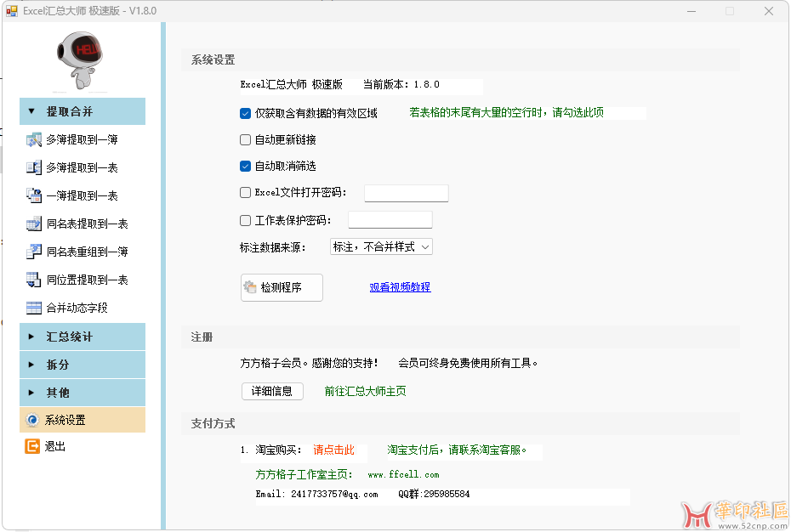
Task: Click the 详细信息 button
Action: pos(272,391)
